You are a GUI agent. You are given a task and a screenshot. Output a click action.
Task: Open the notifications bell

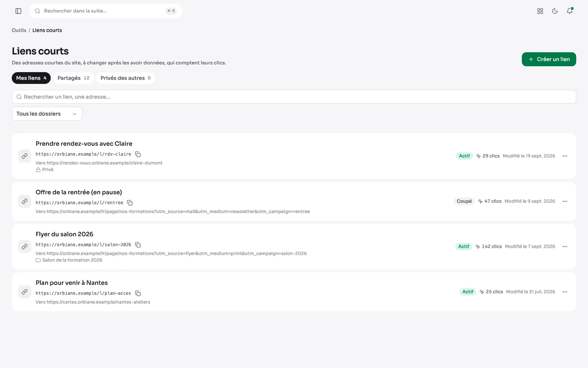pos(570,11)
